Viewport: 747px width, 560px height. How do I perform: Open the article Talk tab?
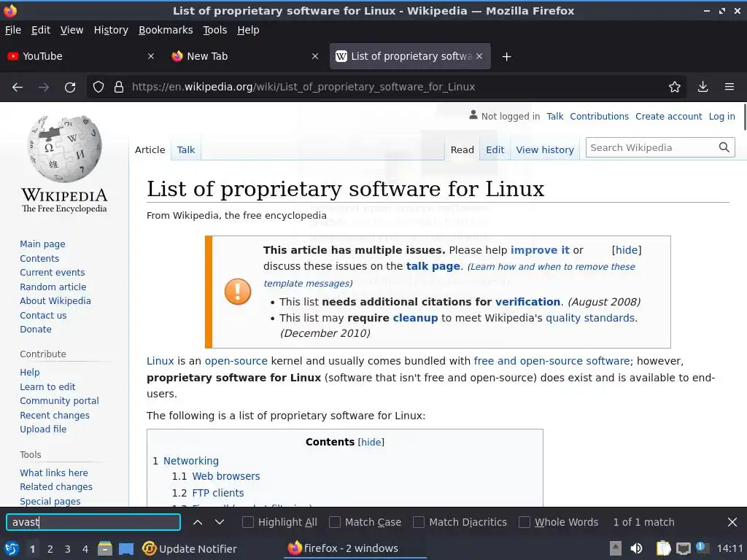pyautogui.click(x=186, y=149)
